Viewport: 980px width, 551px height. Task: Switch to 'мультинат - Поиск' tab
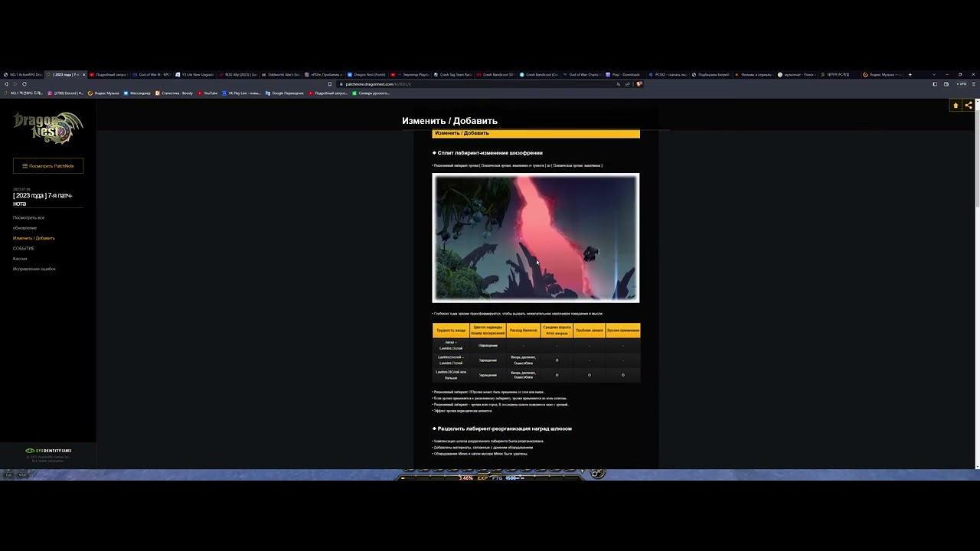coord(799,75)
